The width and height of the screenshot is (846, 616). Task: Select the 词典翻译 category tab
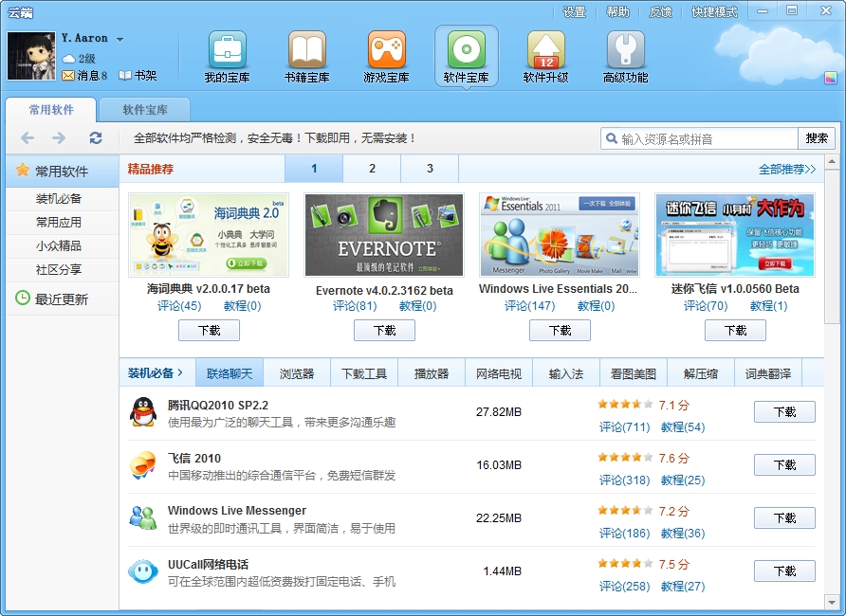(x=768, y=373)
